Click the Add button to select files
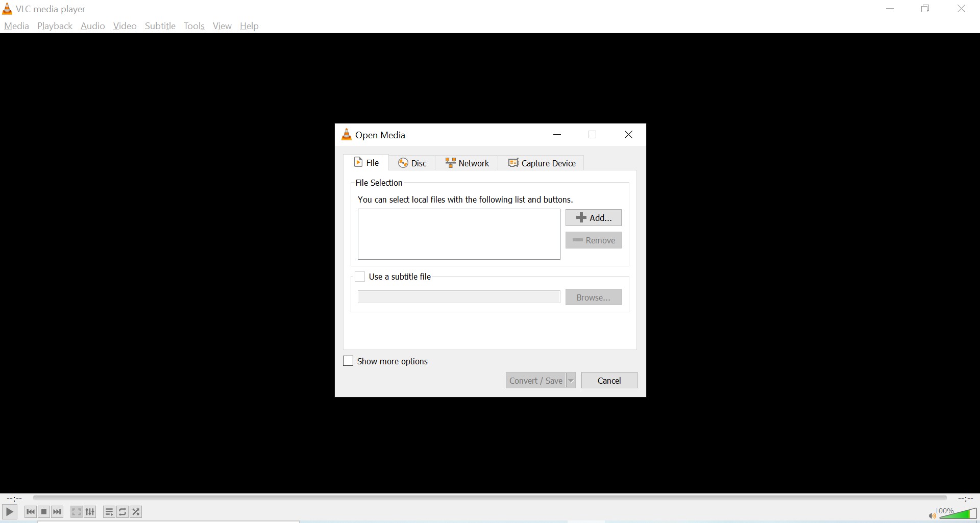The width and height of the screenshot is (980, 523). pos(593,217)
